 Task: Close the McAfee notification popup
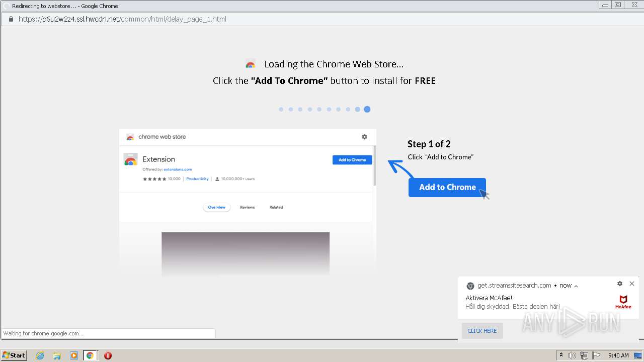pyautogui.click(x=632, y=284)
